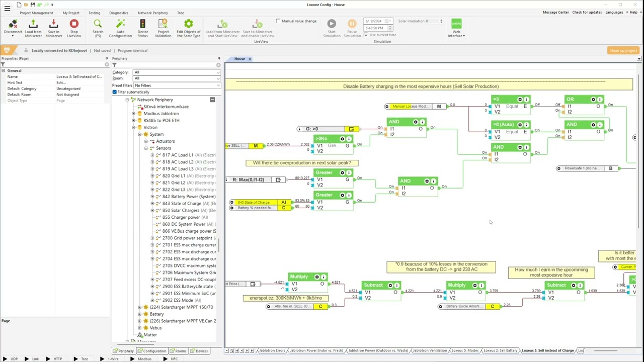Expand the Modbus Jablotron node
644x362 pixels.
tap(133, 114)
